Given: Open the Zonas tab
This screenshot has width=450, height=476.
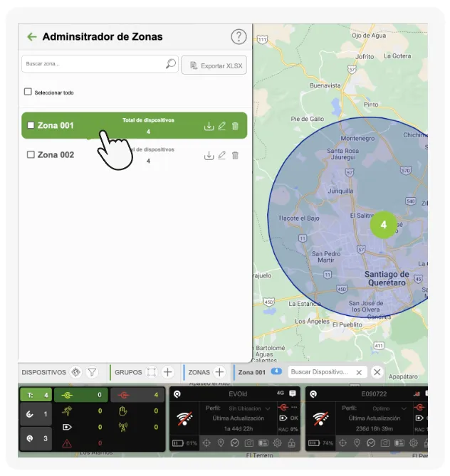Looking at the screenshot, I should 199,372.
